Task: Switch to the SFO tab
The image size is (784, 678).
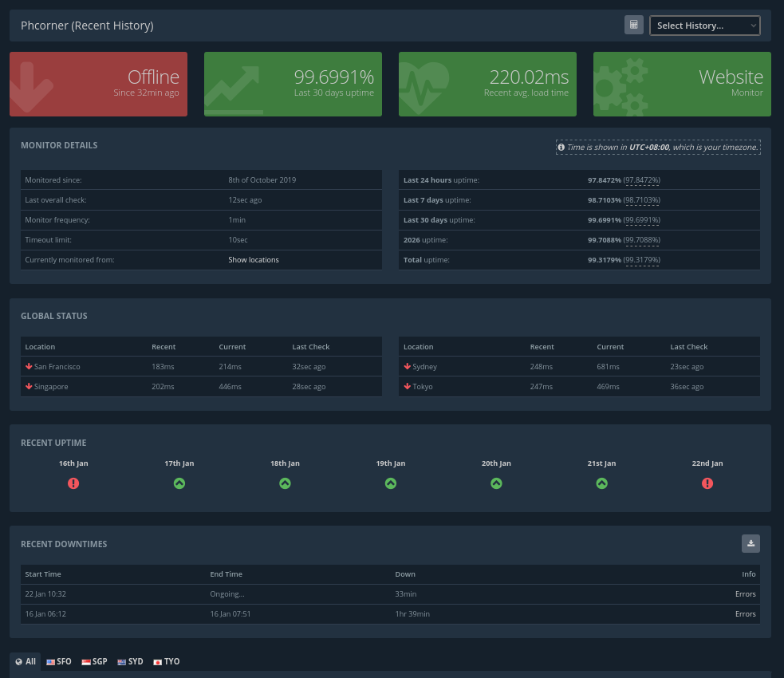Action: [59, 662]
